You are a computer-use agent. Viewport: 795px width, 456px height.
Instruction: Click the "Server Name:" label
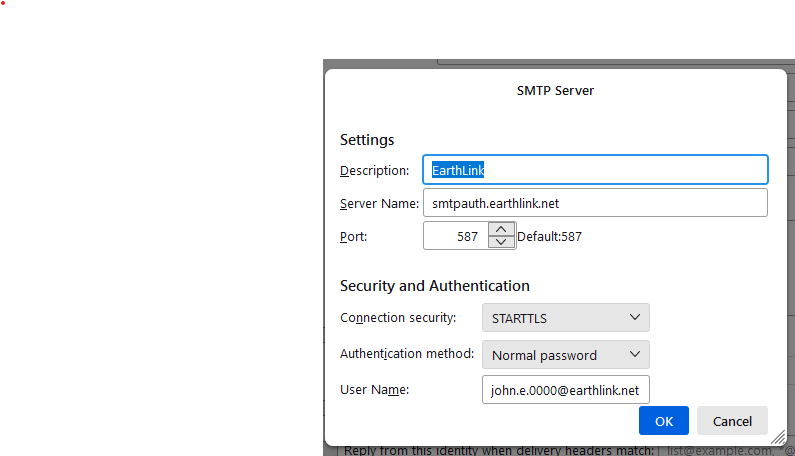[379, 204]
